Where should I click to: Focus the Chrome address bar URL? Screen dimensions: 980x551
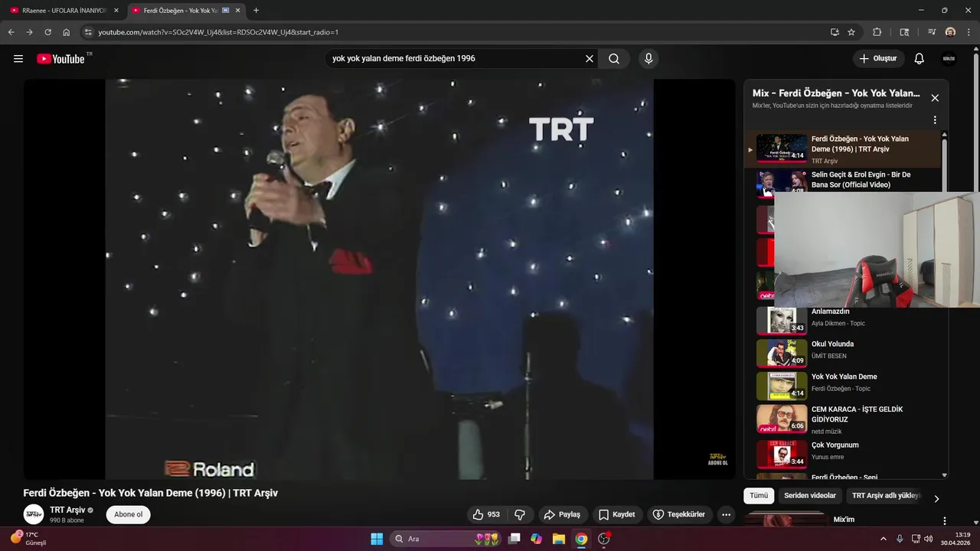click(x=218, y=32)
